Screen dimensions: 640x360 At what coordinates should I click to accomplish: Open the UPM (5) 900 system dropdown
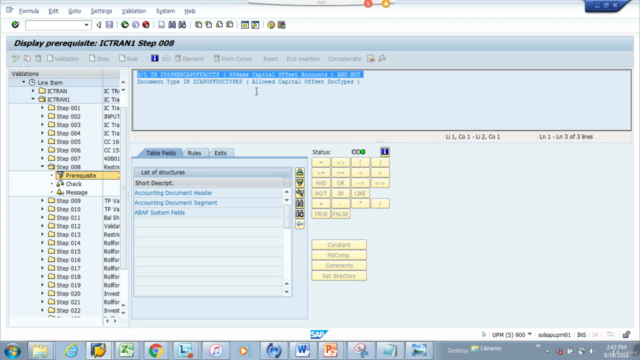tap(530, 334)
